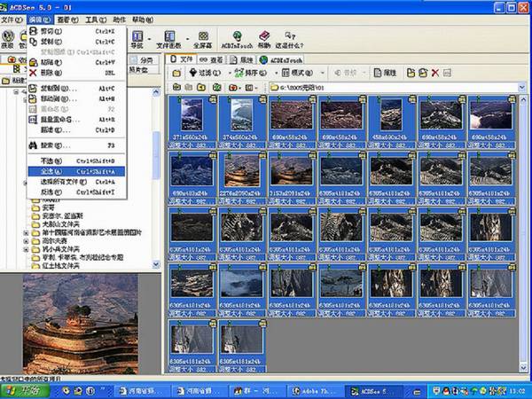
Task: Click the folder tree scrollbar up arrow
Action: coord(156,92)
